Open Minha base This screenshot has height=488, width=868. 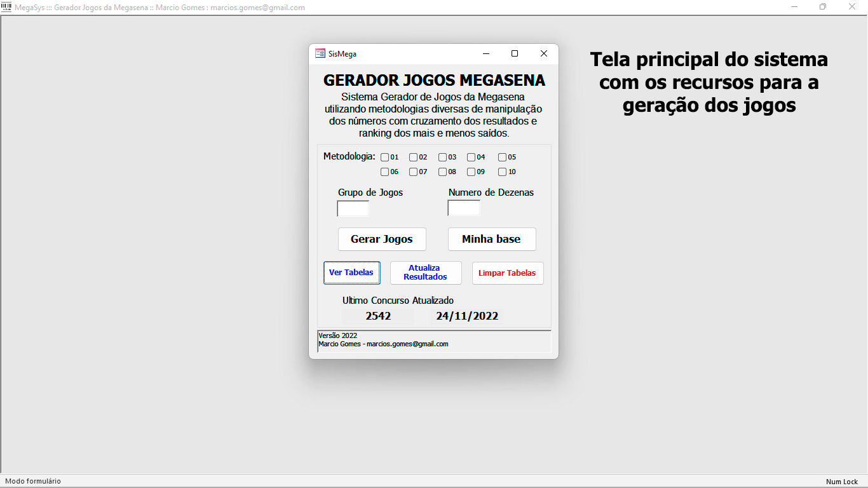(492, 239)
